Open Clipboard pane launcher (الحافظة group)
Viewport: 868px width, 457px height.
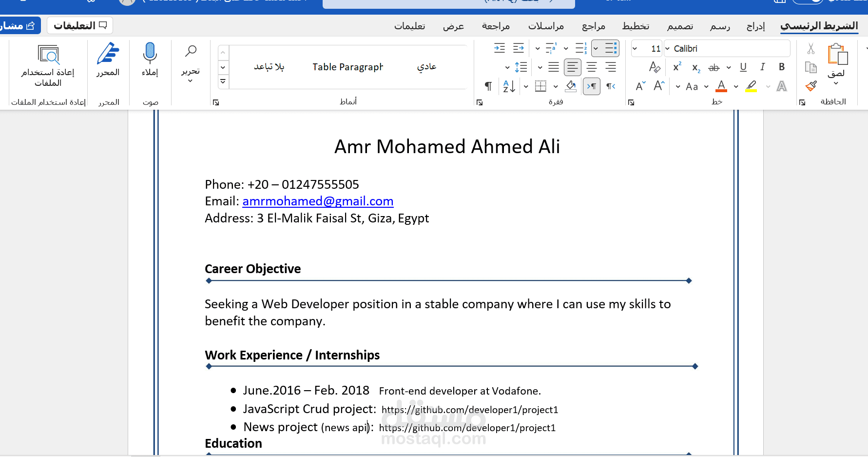click(x=802, y=102)
